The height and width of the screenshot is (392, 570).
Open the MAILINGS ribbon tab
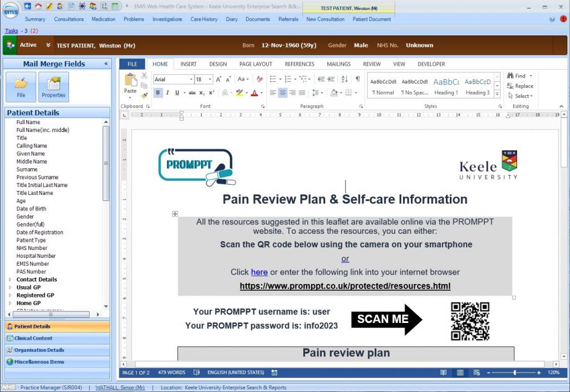pos(338,64)
